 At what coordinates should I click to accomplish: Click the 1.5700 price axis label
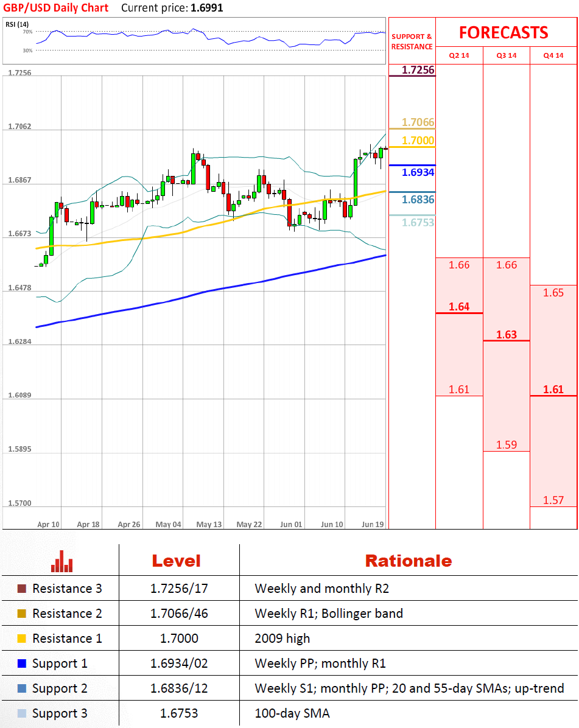(19, 503)
